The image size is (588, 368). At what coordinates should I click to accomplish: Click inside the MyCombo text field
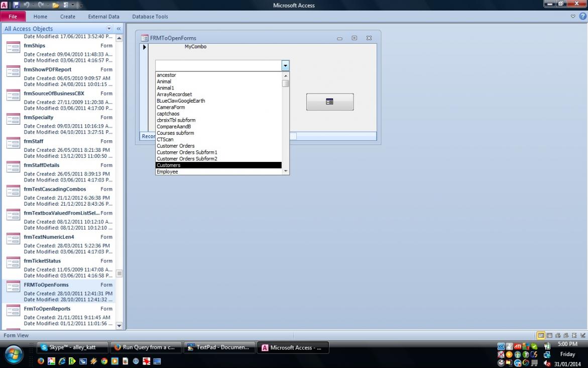click(218, 66)
